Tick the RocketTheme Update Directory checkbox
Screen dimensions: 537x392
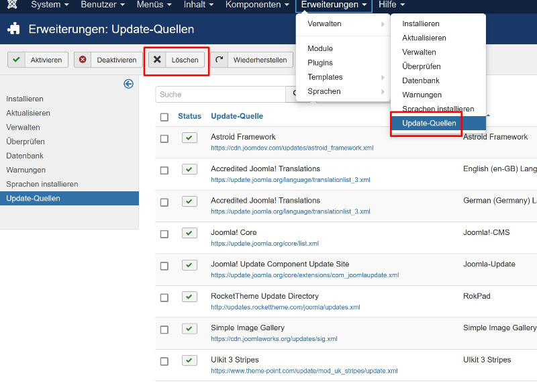click(x=164, y=298)
